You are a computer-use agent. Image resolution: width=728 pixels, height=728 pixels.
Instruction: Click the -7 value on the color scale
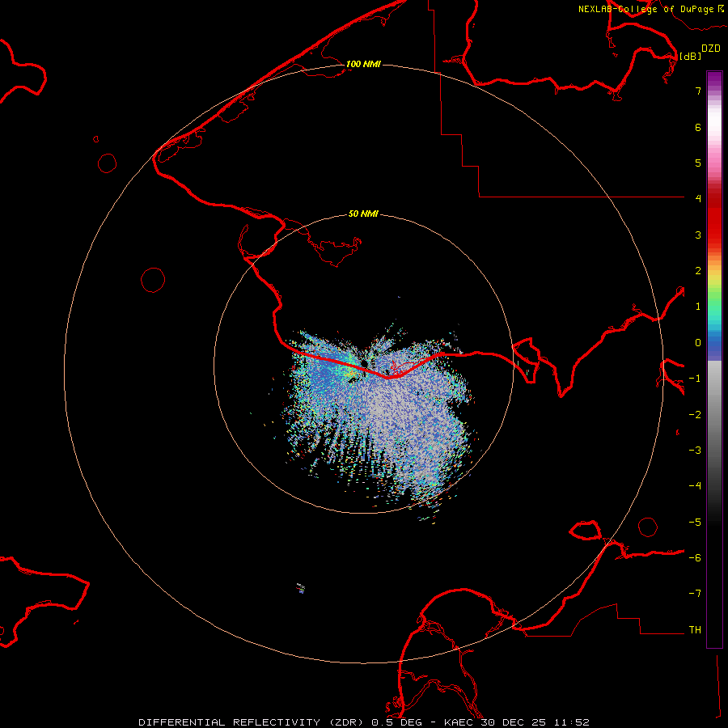[x=695, y=594]
